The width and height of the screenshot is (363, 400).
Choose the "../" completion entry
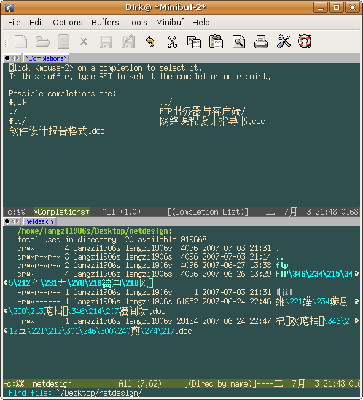point(166,101)
